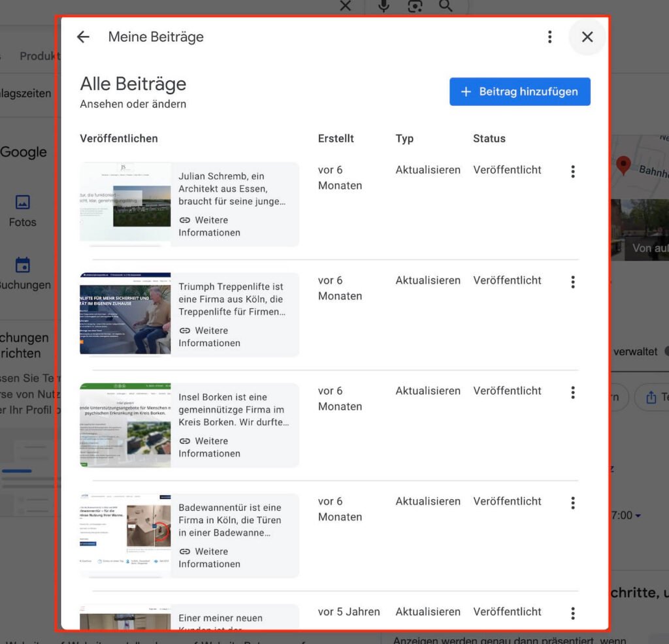
Task: Click the Insel Borken post description text
Action: coord(233,410)
